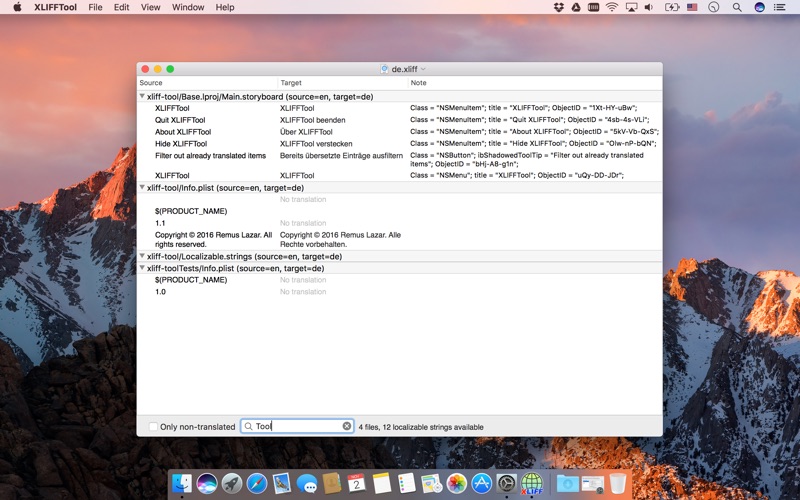Restore the minimized window in Dock
800x500 pixels.
click(592, 483)
